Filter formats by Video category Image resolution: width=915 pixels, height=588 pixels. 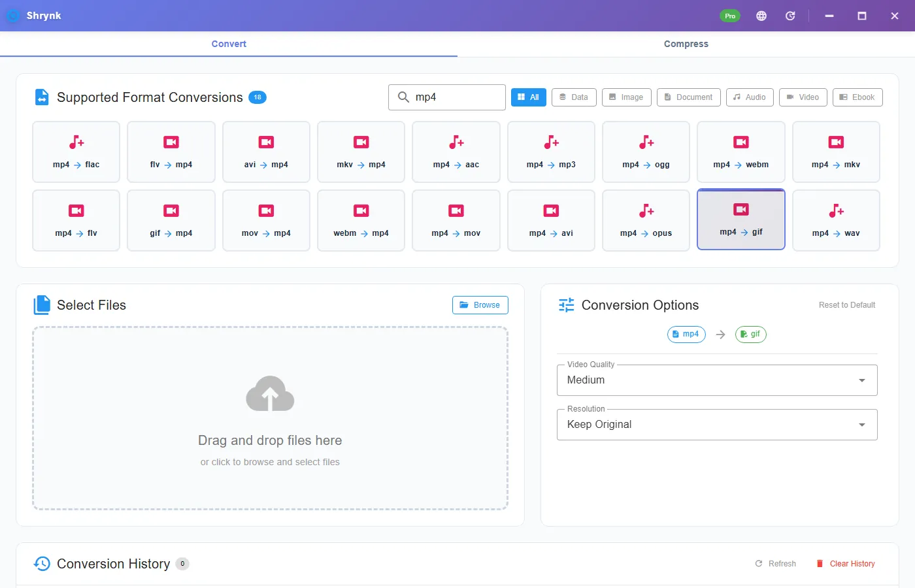[803, 97]
